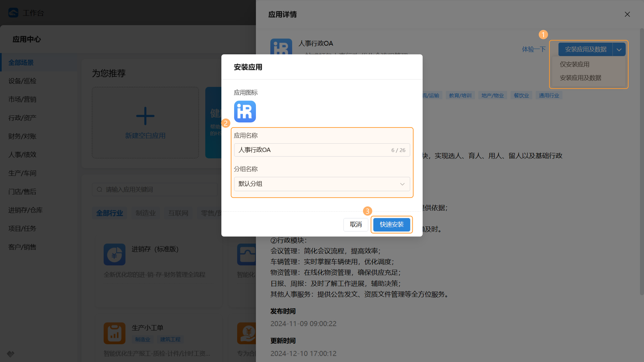The image size is (644, 362).
Task: Select 全部场景 in the sidebar
Action: pos(39,63)
